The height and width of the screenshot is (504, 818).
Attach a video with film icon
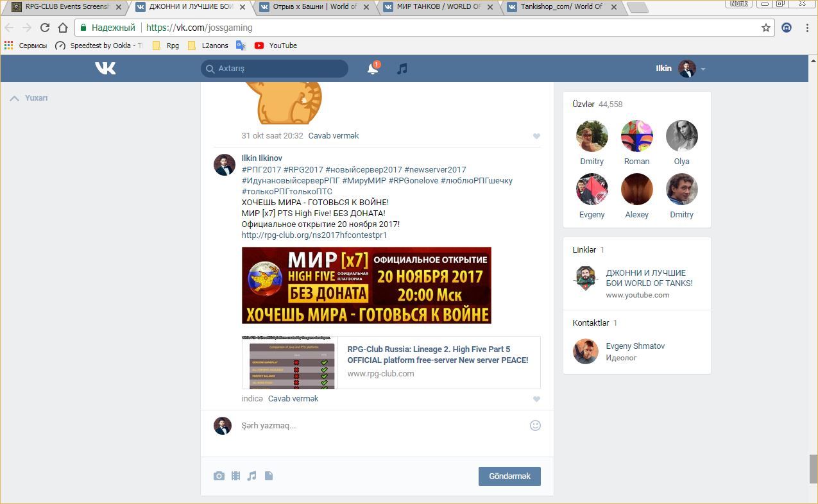[235, 476]
